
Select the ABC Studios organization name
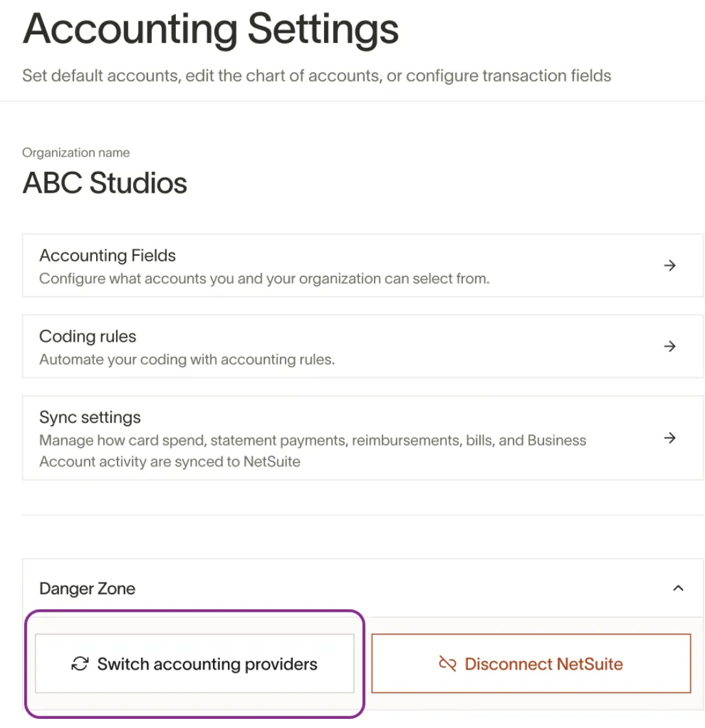click(105, 183)
